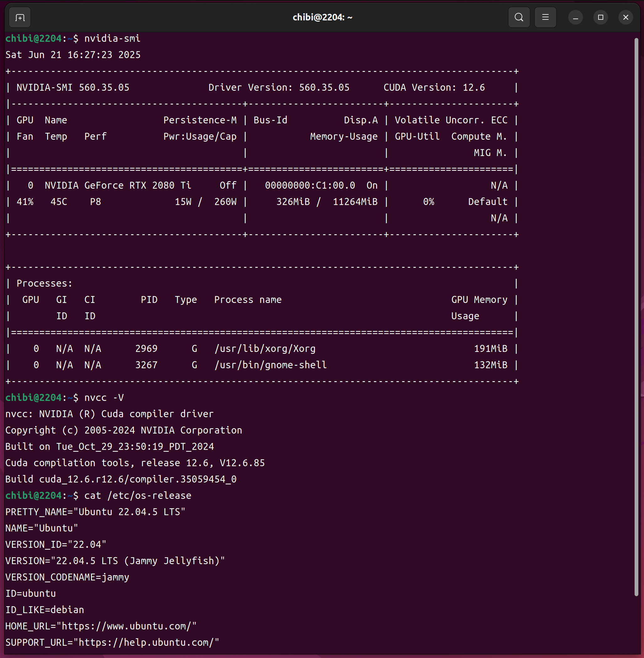Click the NVIDIA GeForce RTX 2080 Ti name
This screenshot has width=644, height=658.
[118, 186]
